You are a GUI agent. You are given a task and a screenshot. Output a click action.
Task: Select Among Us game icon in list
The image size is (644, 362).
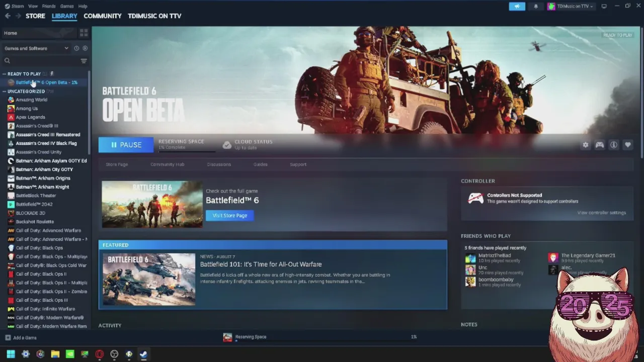pyautogui.click(x=11, y=109)
